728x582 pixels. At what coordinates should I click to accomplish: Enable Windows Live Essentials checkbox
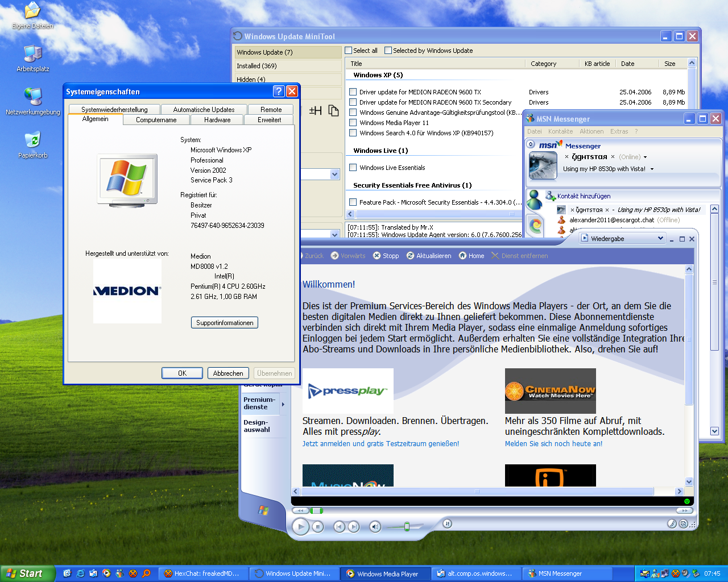pos(353,168)
